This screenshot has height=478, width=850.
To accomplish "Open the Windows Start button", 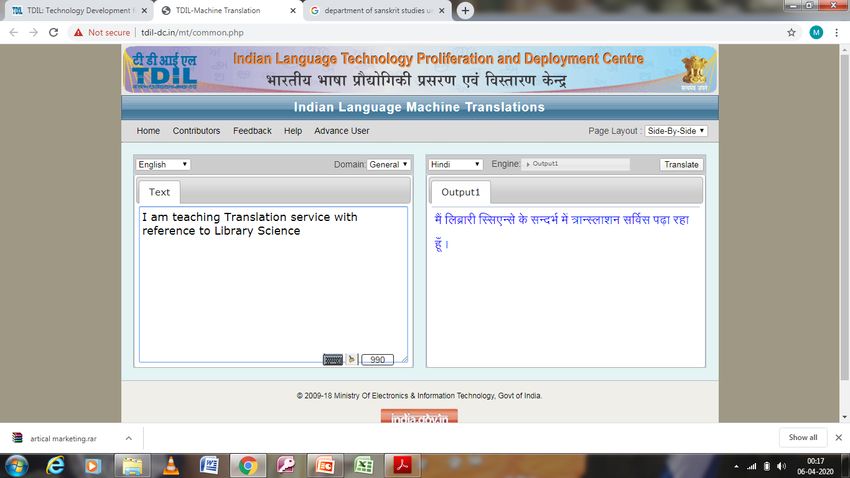I will tap(17, 466).
